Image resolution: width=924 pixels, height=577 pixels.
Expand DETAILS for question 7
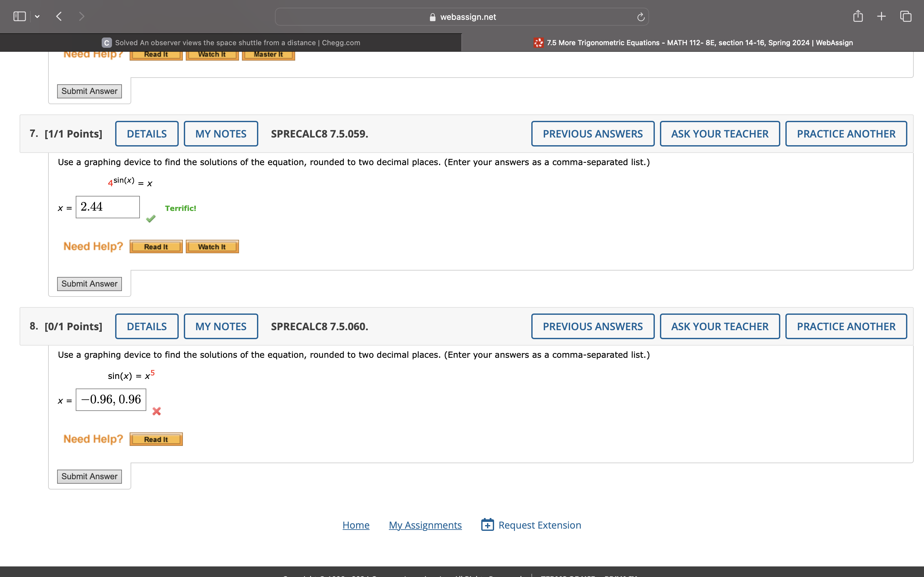tap(147, 134)
